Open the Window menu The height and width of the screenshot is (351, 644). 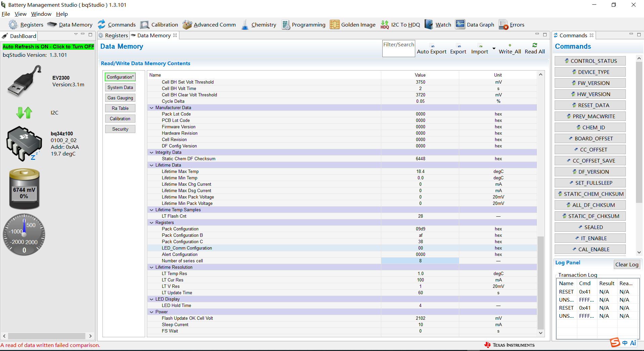pos(41,14)
